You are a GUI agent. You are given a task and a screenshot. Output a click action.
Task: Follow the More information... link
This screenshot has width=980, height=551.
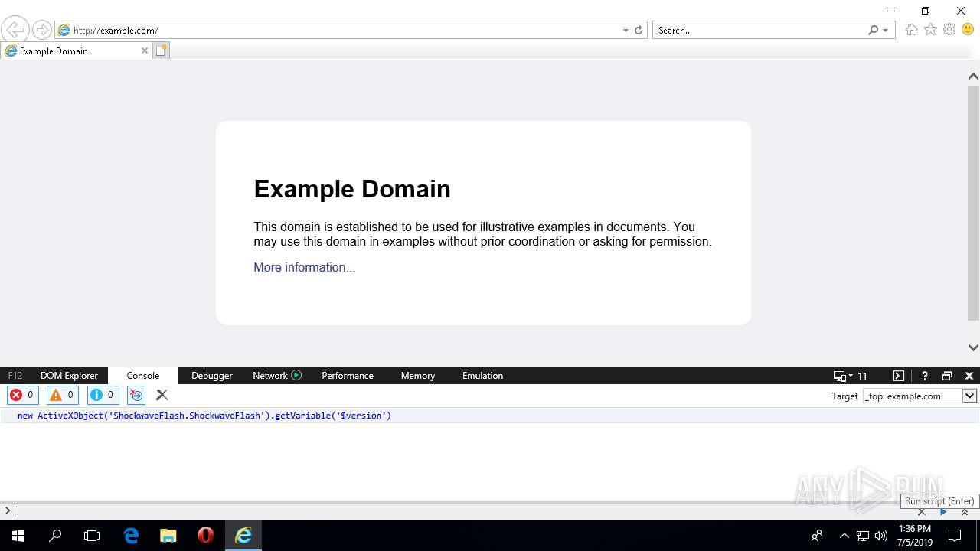coord(305,267)
